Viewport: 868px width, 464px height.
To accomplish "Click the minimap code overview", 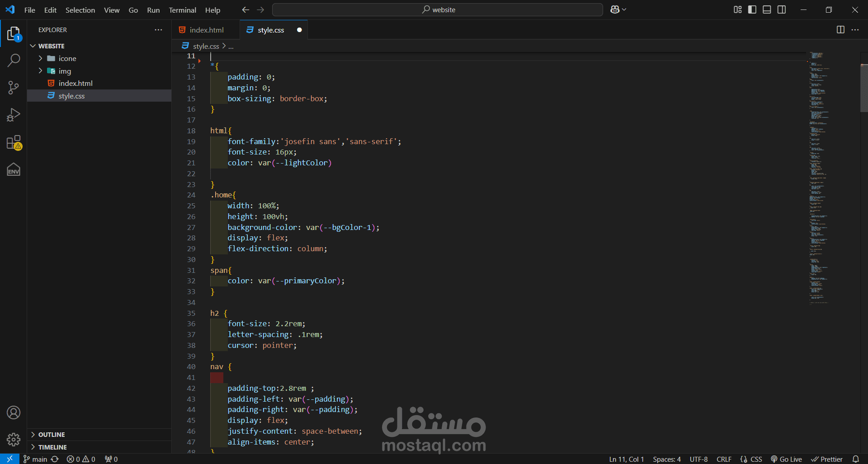I will pos(819,178).
